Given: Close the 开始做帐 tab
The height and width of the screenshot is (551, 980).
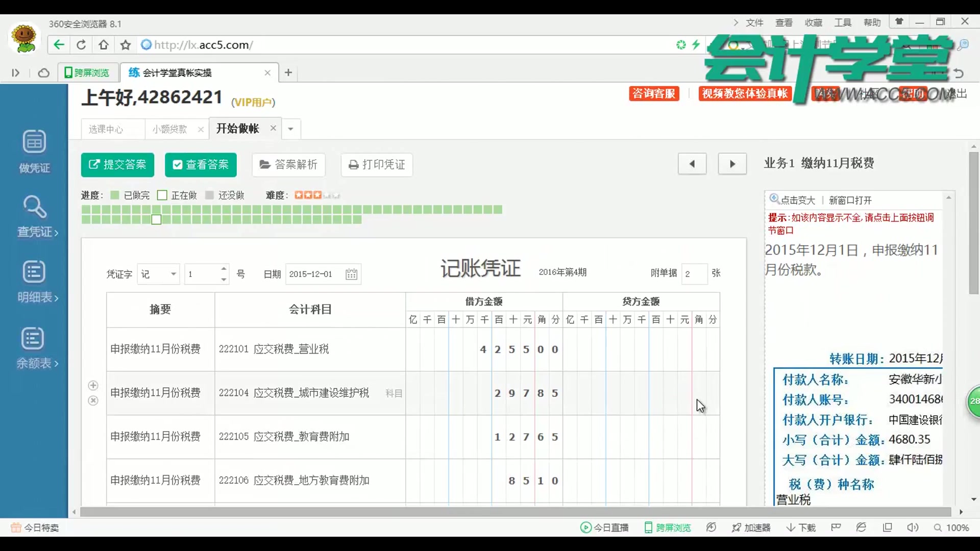Looking at the screenshot, I should [x=273, y=128].
